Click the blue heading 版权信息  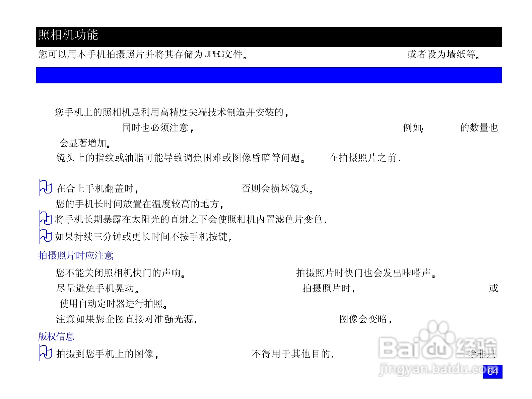56,336
